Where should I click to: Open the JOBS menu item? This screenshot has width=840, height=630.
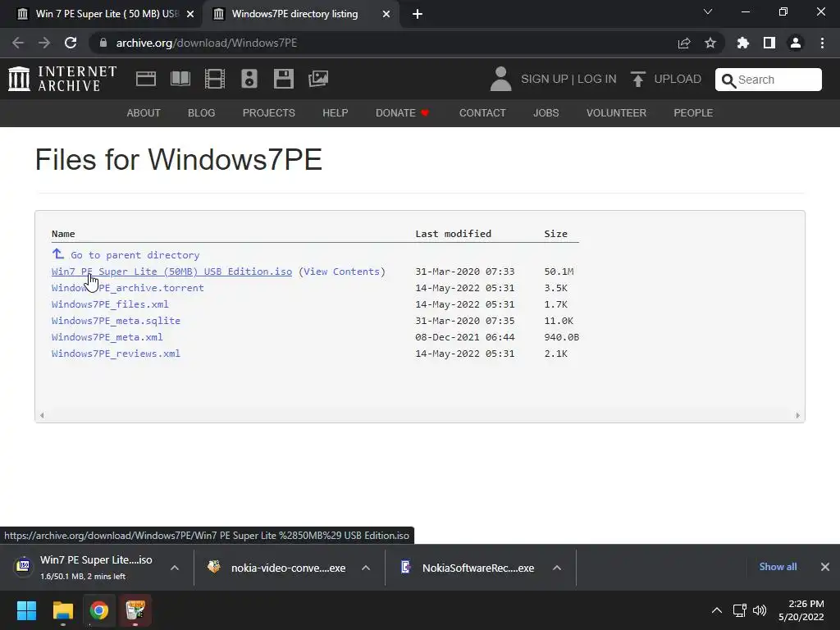point(546,113)
